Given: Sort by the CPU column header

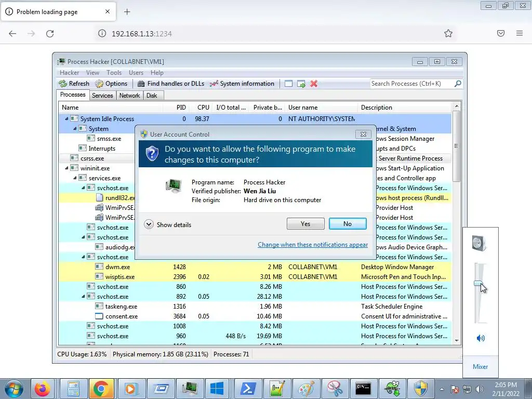Looking at the screenshot, I should [201, 108].
